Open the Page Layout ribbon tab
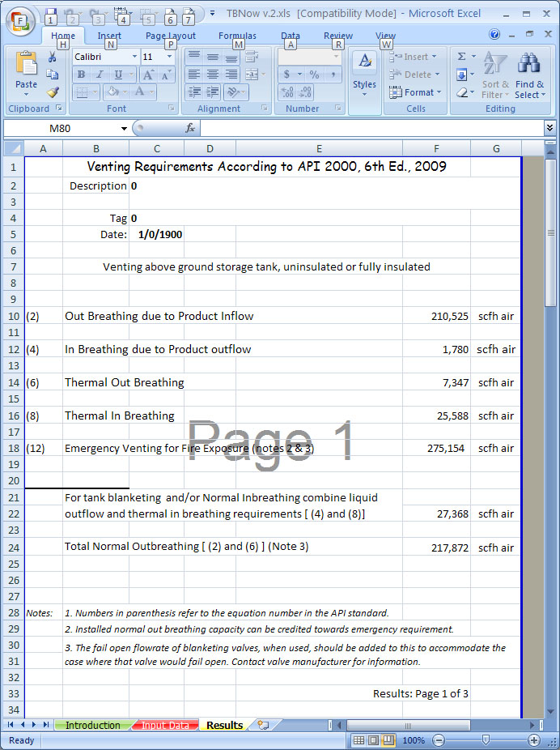 point(171,36)
